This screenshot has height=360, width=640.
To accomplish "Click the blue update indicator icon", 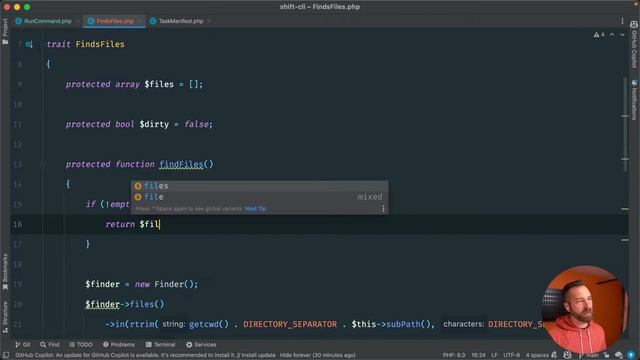I will (x=631, y=355).
